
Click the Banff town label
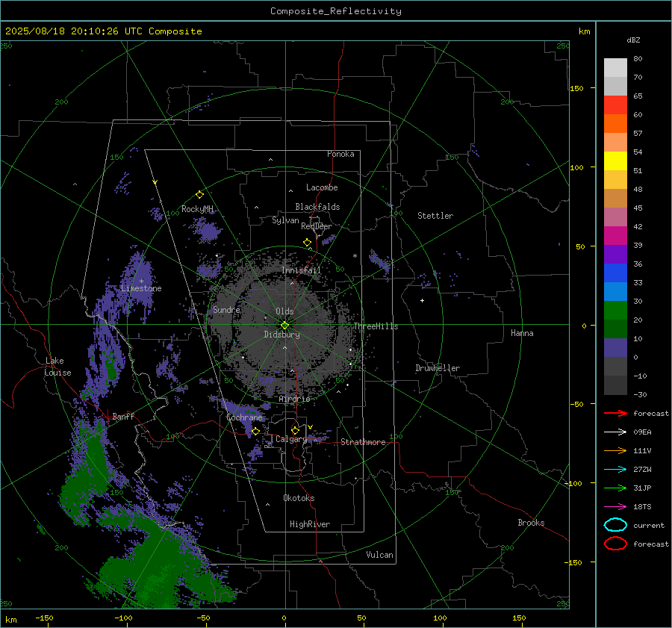pyautogui.click(x=123, y=416)
